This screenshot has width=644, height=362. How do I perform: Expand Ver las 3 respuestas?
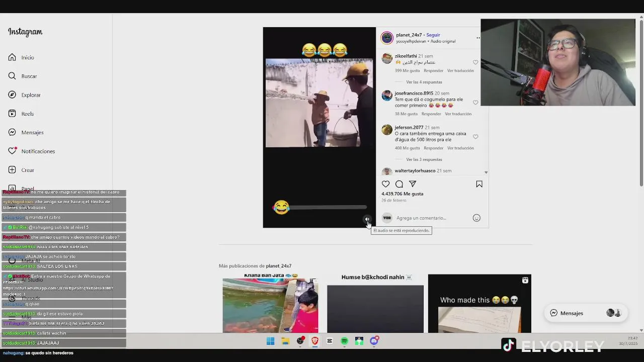click(x=424, y=159)
